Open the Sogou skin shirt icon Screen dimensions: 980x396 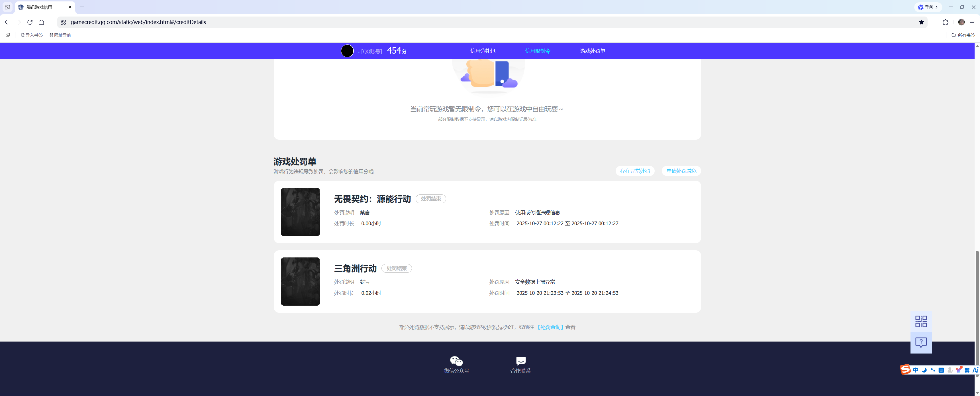point(958,370)
